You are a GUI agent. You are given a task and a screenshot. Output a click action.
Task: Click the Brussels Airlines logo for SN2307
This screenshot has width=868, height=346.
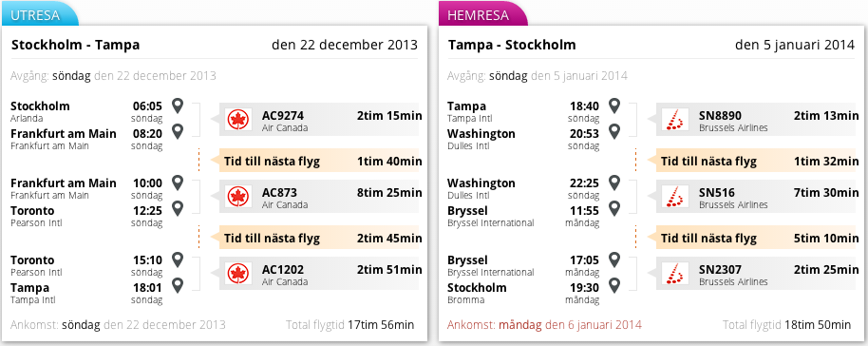click(675, 274)
